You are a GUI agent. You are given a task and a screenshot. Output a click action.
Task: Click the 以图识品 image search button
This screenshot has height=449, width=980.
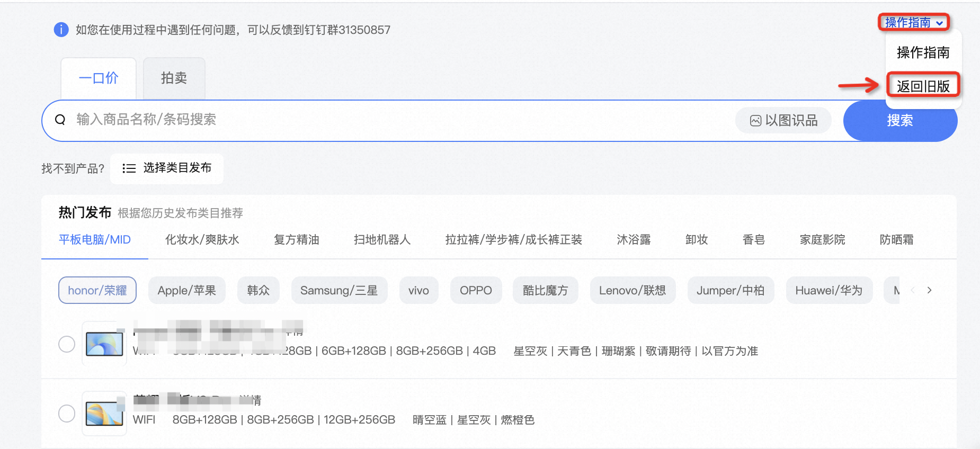783,120
